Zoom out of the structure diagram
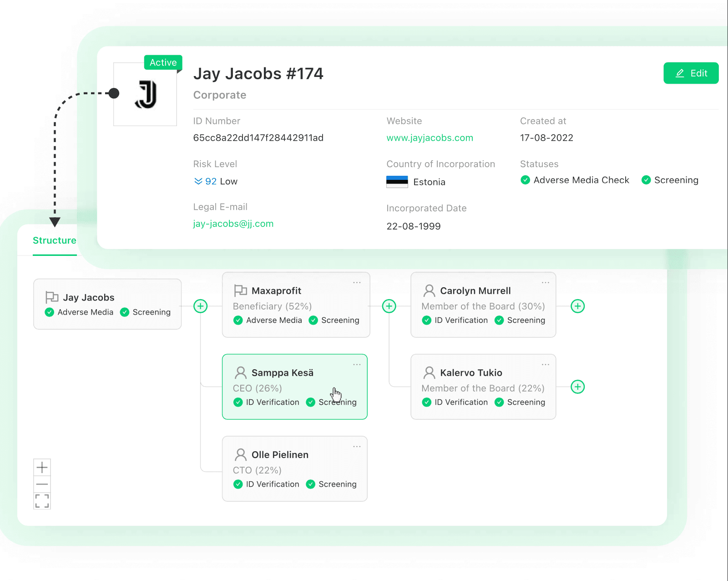 tap(42, 484)
